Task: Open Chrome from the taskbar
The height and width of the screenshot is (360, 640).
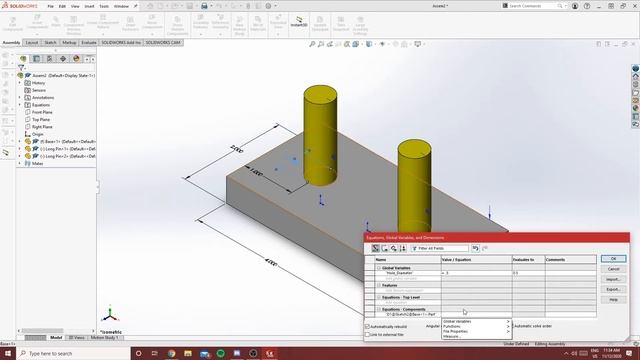Action: [171, 353]
